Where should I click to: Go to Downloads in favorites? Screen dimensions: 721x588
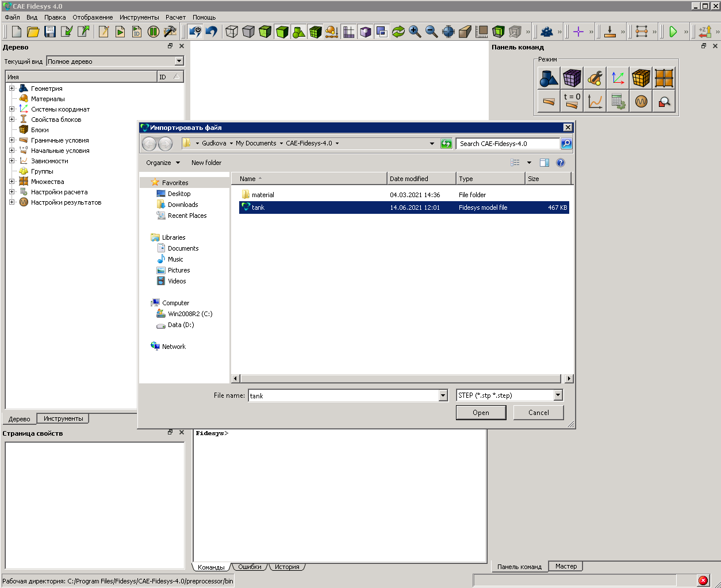(x=183, y=205)
